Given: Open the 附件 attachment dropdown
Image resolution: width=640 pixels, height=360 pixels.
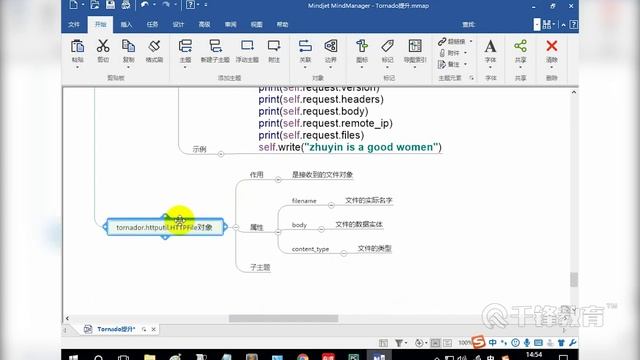Looking at the screenshot, I should click(465, 53).
